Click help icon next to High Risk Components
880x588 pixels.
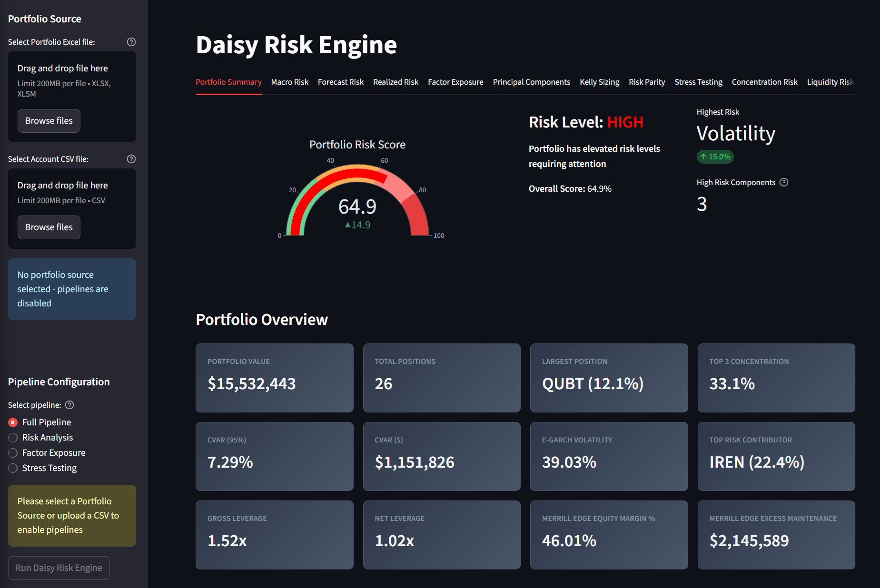[784, 182]
